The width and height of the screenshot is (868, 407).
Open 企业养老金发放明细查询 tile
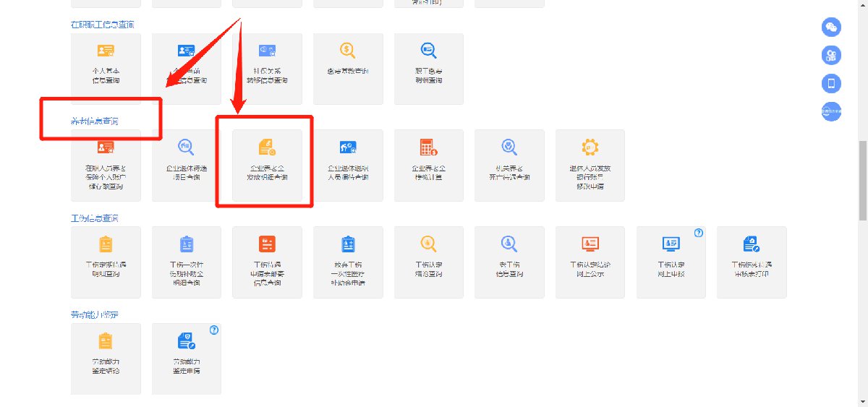pos(267,164)
